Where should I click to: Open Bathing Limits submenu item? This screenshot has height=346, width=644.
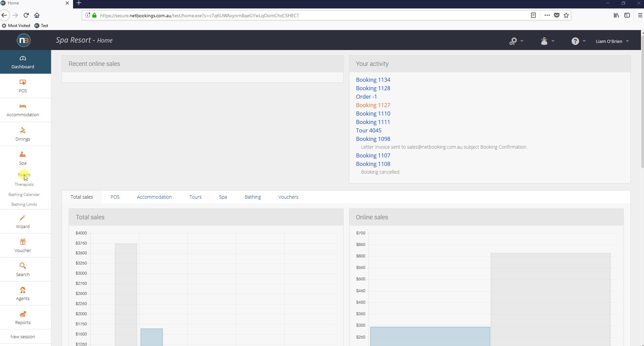[x=24, y=204]
